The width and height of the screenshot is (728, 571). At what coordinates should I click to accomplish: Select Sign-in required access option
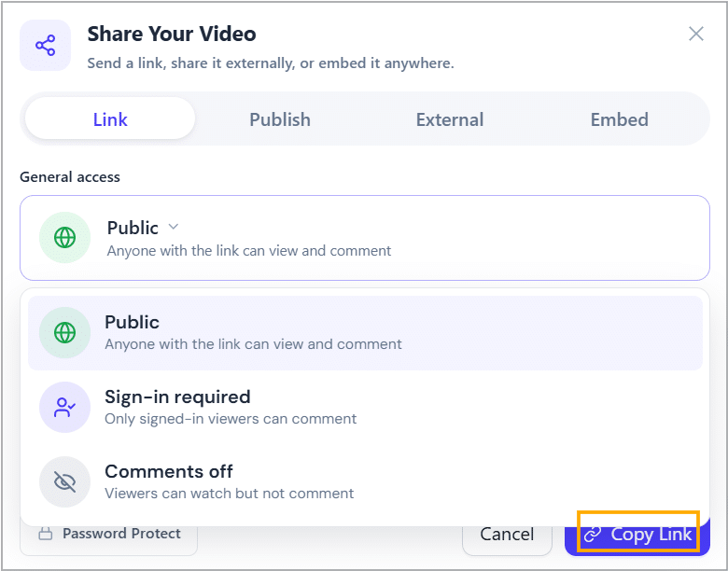click(365, 407)
